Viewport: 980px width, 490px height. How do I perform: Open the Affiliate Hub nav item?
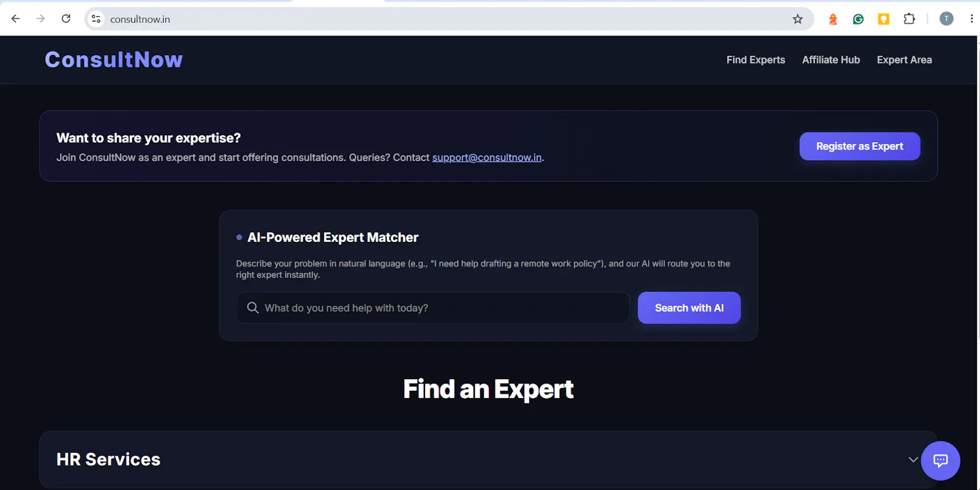831,60
